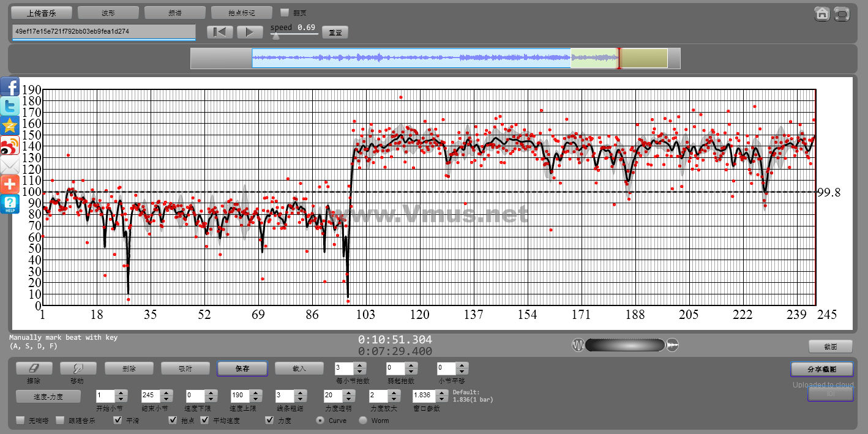
Task: Increase the 每小节拍数 beats-per-bar stepper
Action: coord(360,365)
